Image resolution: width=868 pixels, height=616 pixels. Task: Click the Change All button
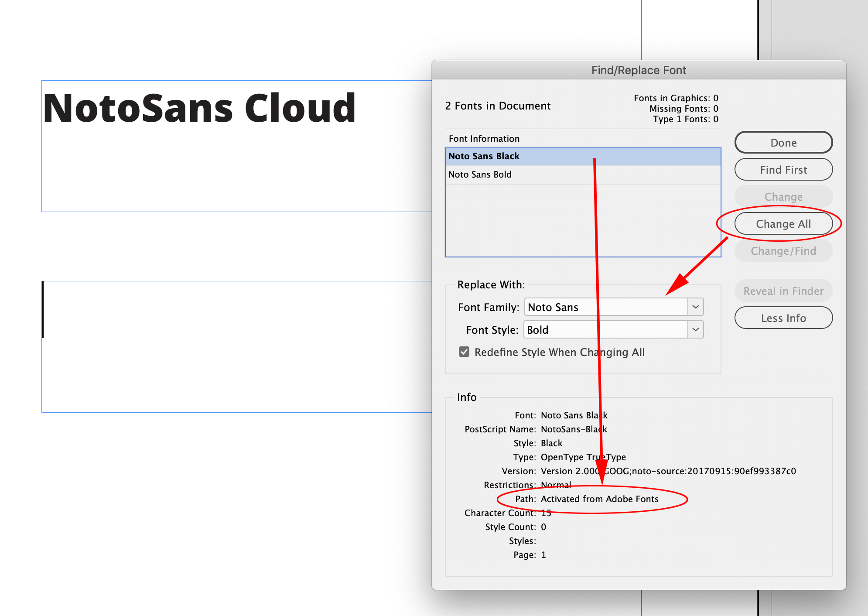coord(783,223)
